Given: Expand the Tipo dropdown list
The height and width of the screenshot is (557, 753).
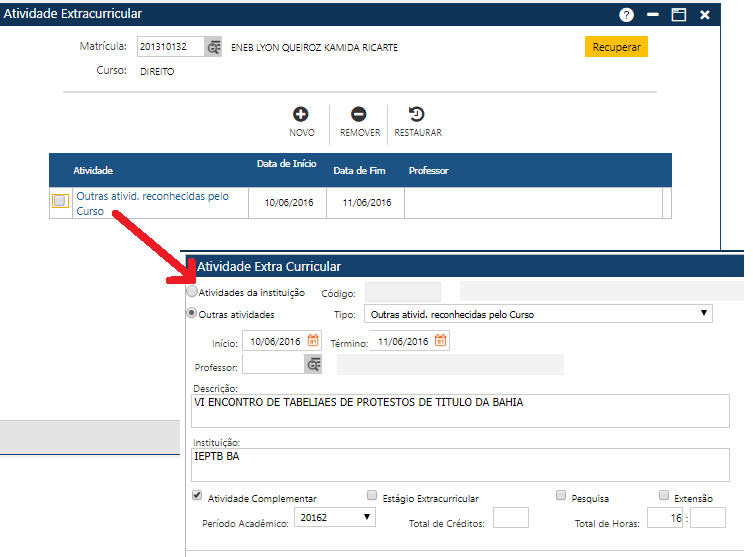Looking at the screenshot, I should pos(538,314).
